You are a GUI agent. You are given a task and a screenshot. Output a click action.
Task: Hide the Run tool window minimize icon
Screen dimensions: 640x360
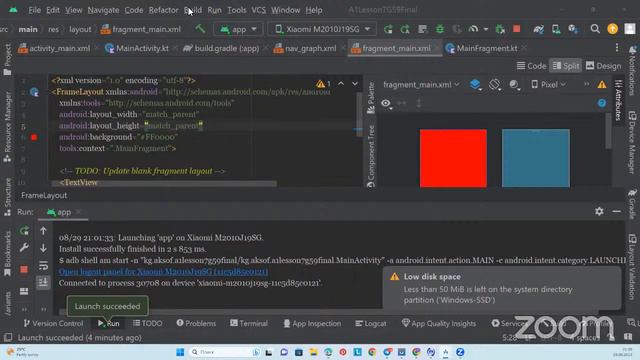point(616,211)
